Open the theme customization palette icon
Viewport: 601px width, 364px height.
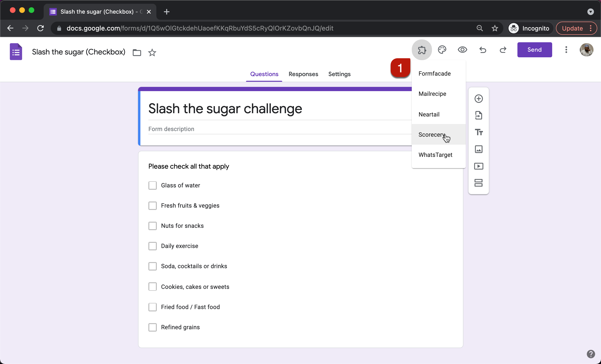[442, 50]
